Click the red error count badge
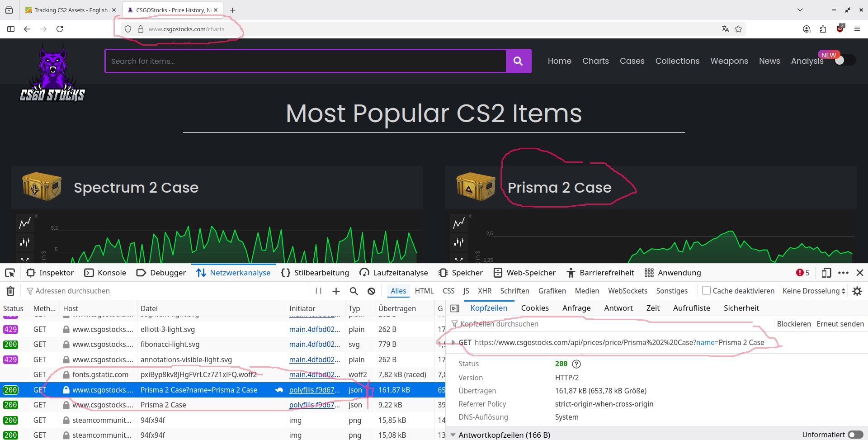This screenshot has height=440, width=868. [803, 273]
